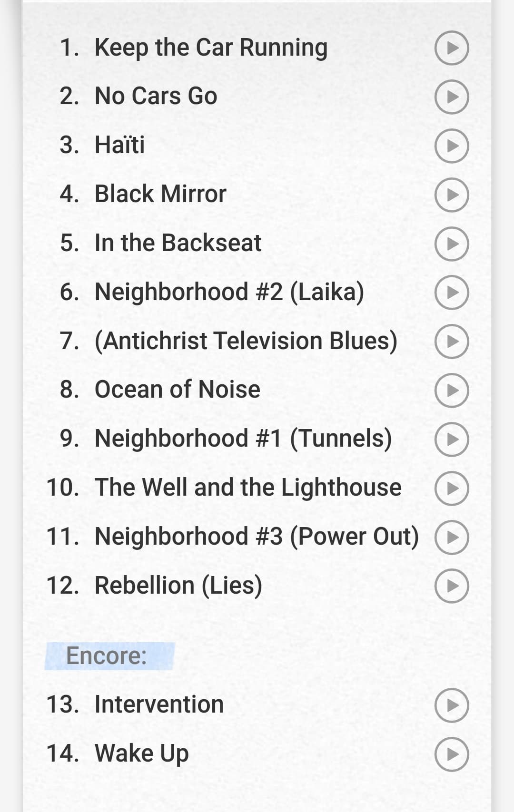This screenshot has height=812, width=514.
Task: Select the Haïti song title
Action: (119, 145)
